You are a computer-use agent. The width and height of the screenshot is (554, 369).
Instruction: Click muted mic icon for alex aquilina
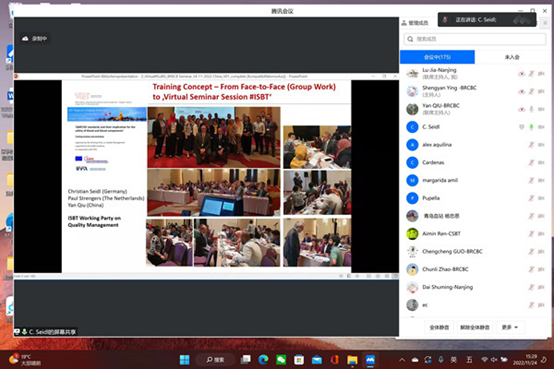(531, 145)
